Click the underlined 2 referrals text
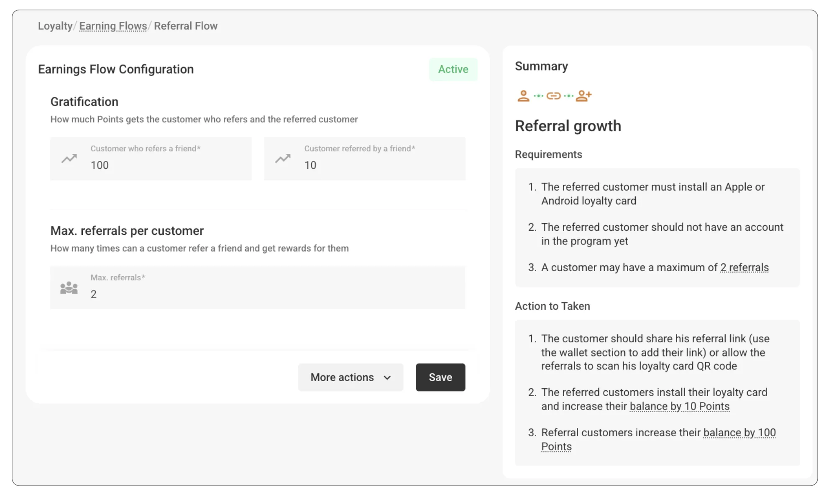 pyautogui.click(x=744, y=267)
